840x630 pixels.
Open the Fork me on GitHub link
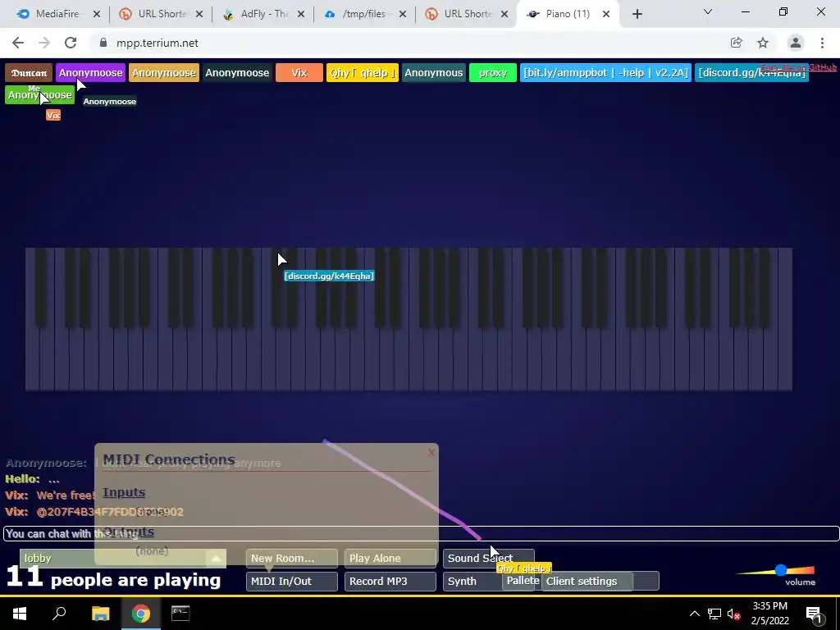pyautogui.click(x=797, y=67)
